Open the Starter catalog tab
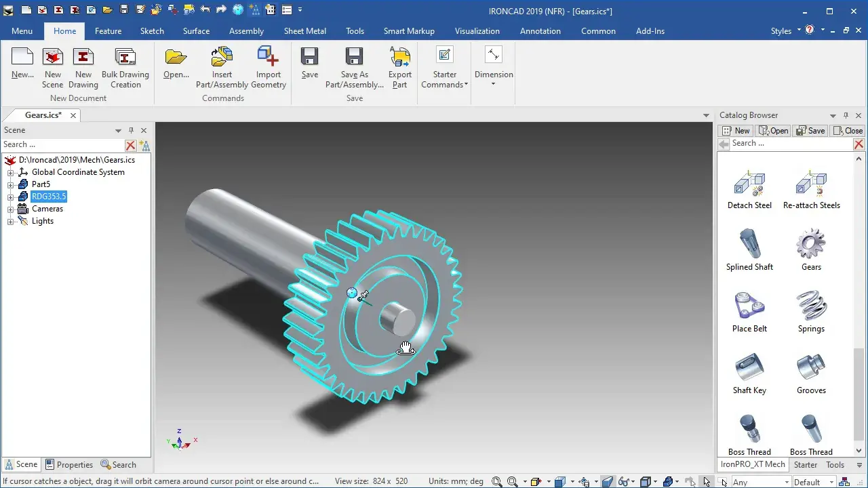The image size is (868, 488). click(806, 464)
